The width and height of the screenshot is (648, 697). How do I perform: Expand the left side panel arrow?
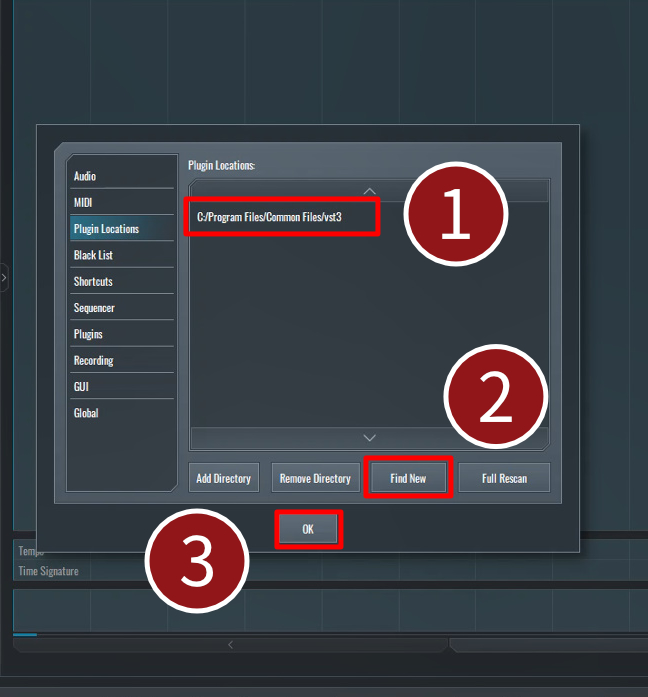[4, 277]
